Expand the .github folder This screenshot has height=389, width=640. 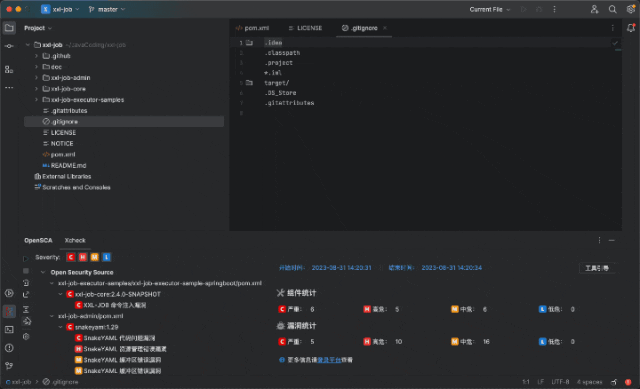coord(36,56)
